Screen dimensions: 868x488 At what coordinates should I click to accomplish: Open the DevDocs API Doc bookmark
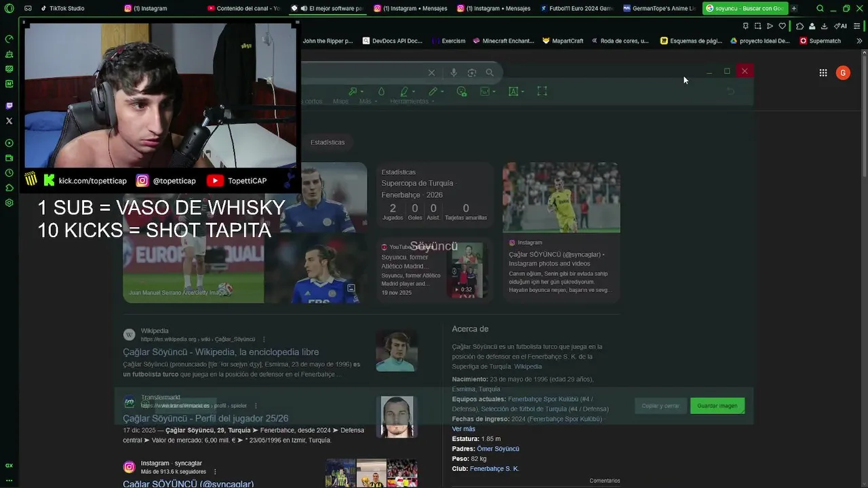(x=392, y=41)
